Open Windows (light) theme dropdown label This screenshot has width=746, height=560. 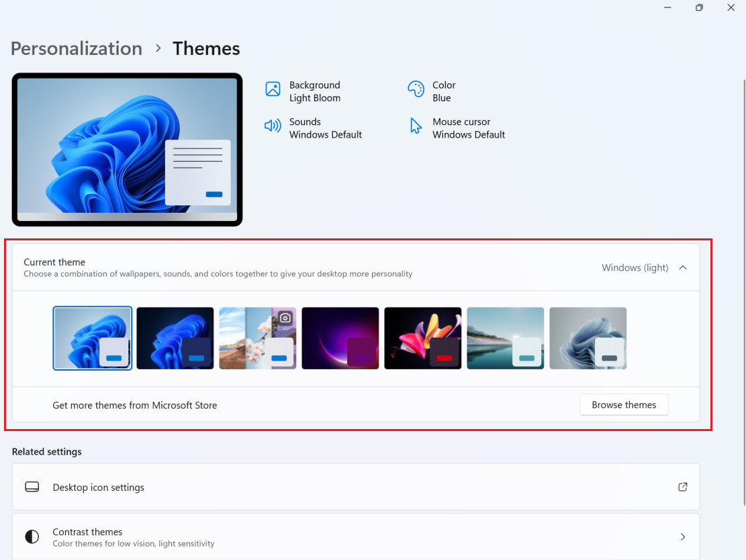pyautogui.click(x=635, y=267)
